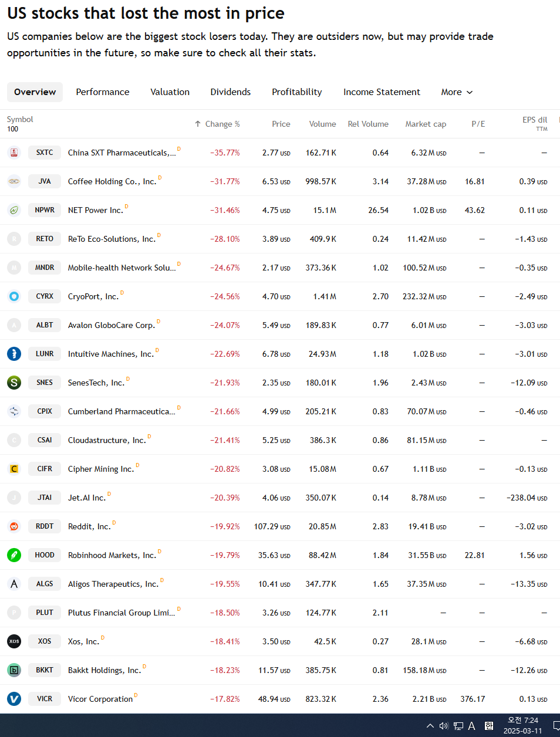Open the RDDT ticker link

point(45,526)
